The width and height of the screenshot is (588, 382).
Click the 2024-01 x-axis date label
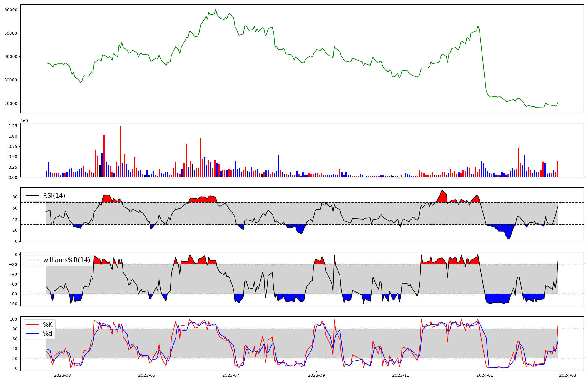(x=485, y=375)
